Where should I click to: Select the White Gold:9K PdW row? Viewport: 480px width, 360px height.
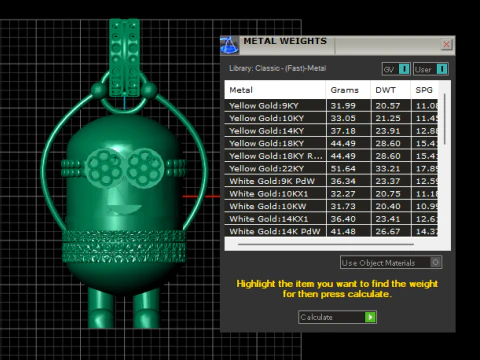click(331, 181)
